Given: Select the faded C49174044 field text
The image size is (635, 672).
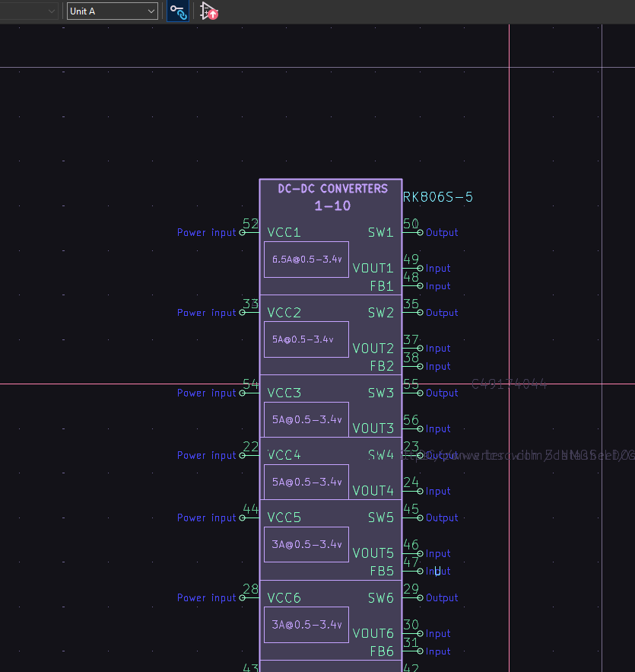Looking at the screenshot, I should 509,384.
